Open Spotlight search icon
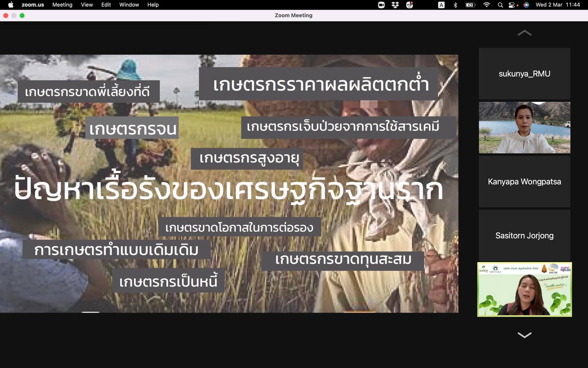The width and height of the screenshot is (588, 368). 500,5
